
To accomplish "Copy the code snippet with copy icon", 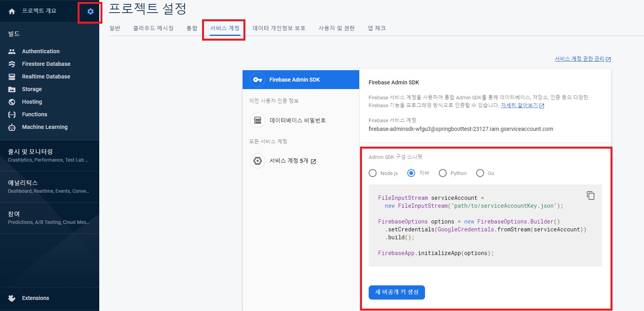I will tap(590, 196).
